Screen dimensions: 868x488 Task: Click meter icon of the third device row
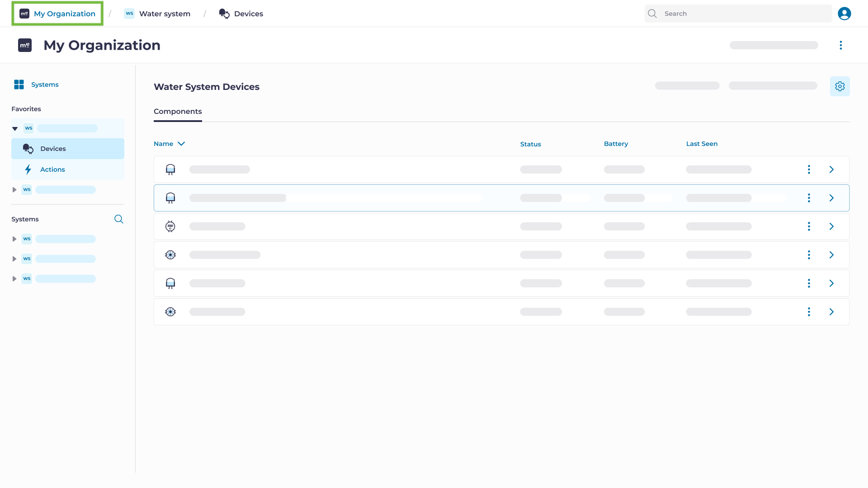[170, 226]
